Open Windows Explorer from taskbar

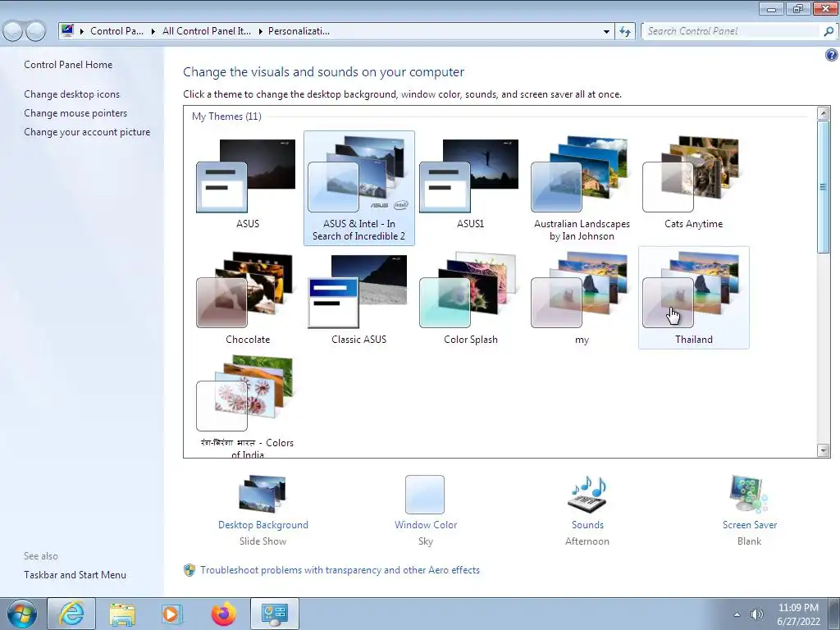122,614
